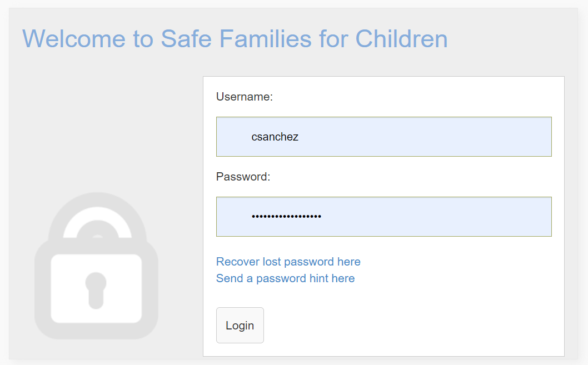Click the csanchez text in the username box

[275, 137]
